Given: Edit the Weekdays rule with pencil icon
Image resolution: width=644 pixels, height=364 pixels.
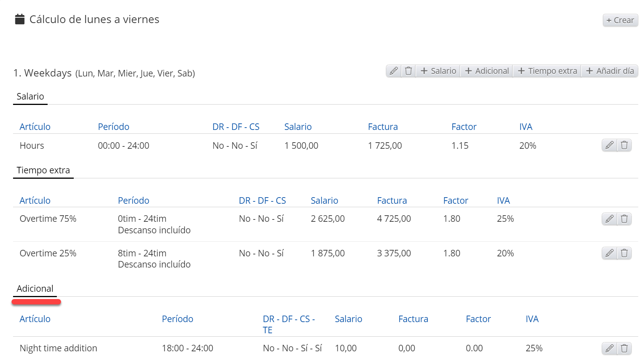Looking at the screenshot, I should click(x=394, y=71).
